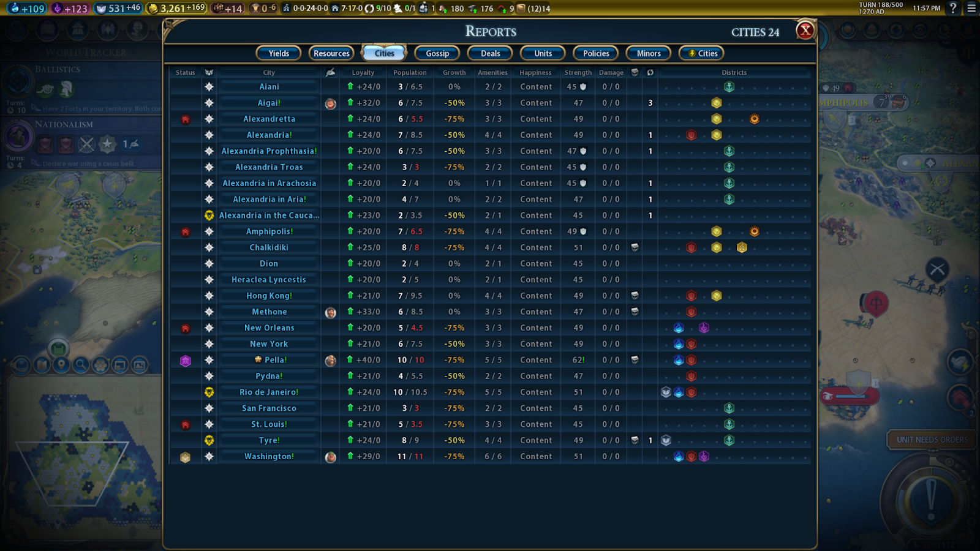Open the Units report tab
This screenshot has width=980, height=551.
point(543,53)
